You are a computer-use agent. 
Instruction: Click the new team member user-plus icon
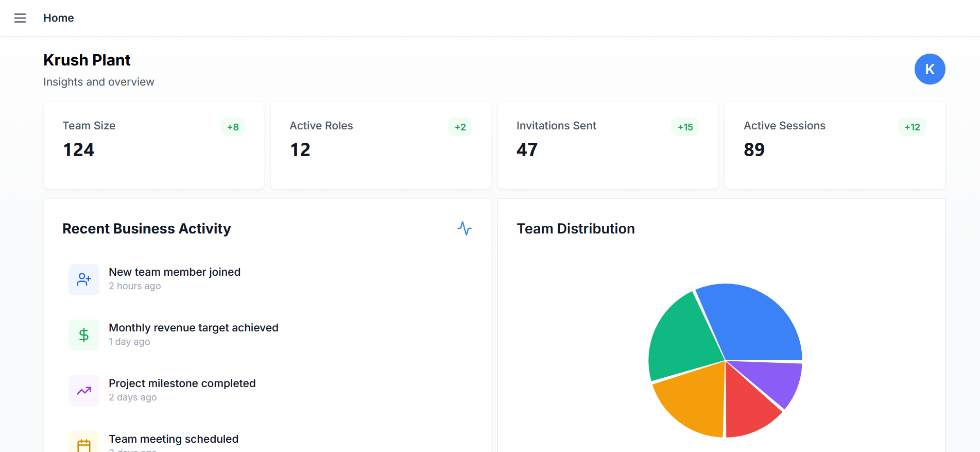(x=84, y=279)
